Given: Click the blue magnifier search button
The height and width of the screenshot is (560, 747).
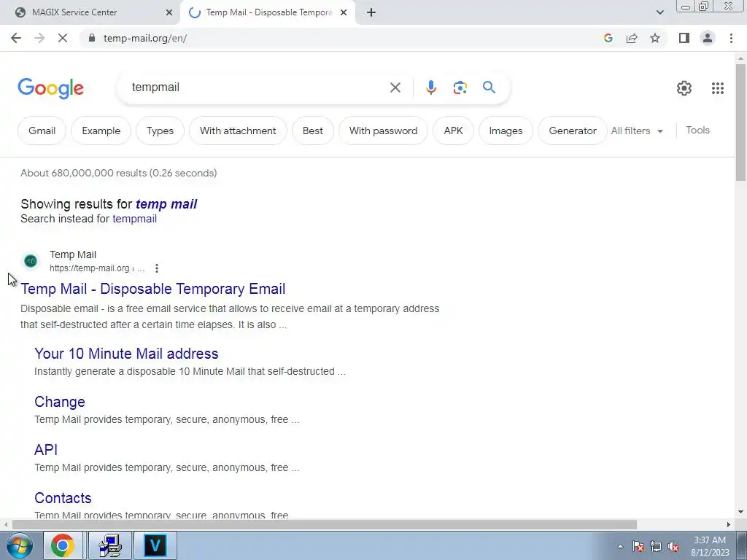Looking at the screenshot, I should point(489,87).
